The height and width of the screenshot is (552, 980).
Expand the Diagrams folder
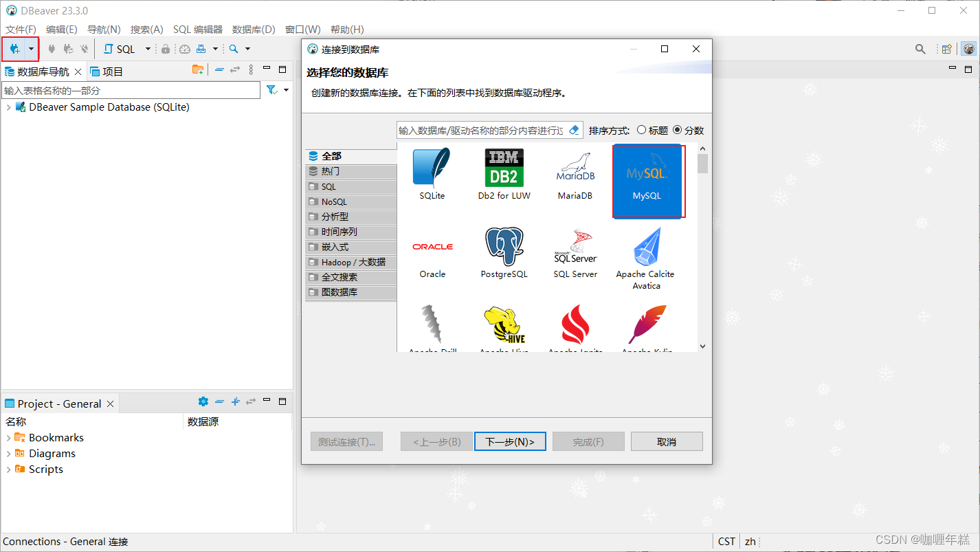pyautogui.click(x=8, y=454)
